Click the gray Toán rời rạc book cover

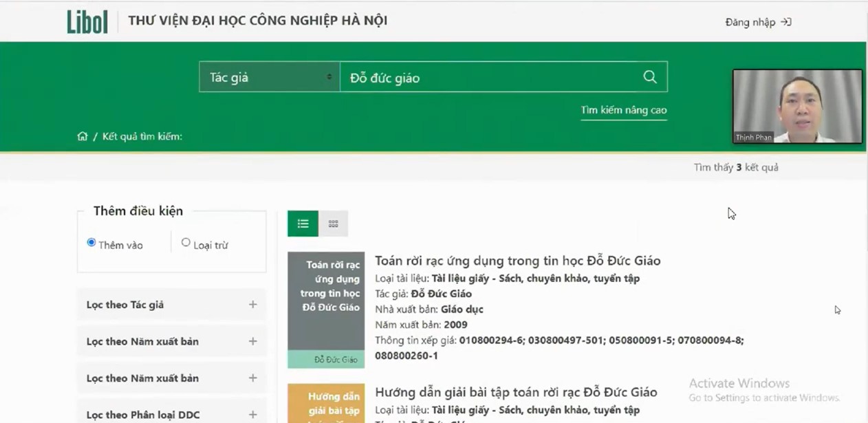click(x=326, y=303)
